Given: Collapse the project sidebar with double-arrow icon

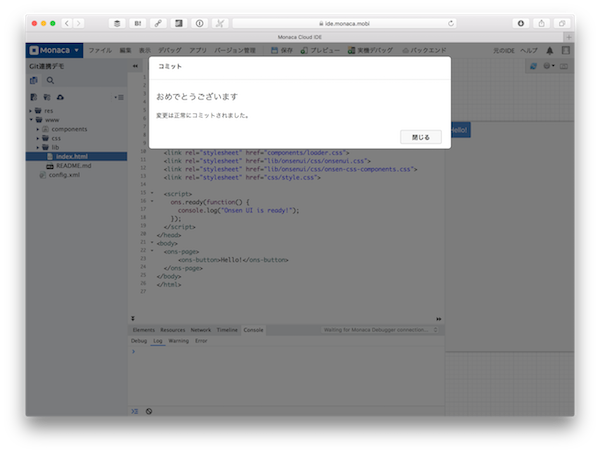Looking at the screenshot, I should click(135, 66).
